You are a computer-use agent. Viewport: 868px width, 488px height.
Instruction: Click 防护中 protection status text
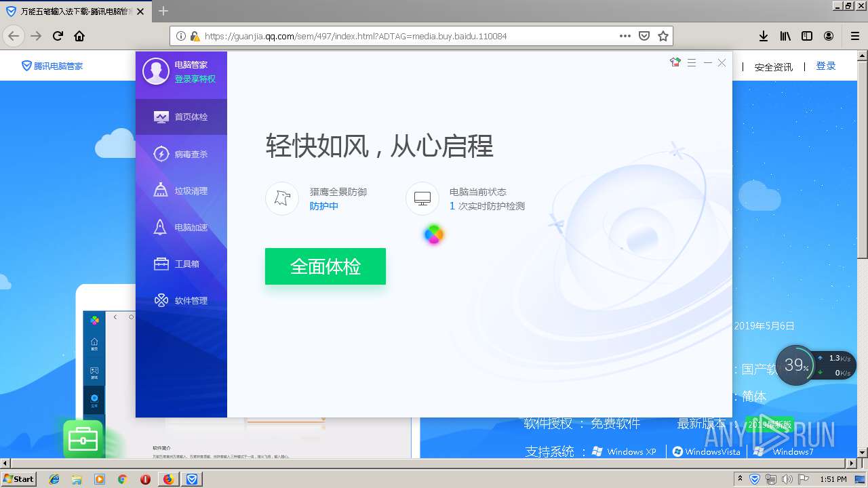324,206
